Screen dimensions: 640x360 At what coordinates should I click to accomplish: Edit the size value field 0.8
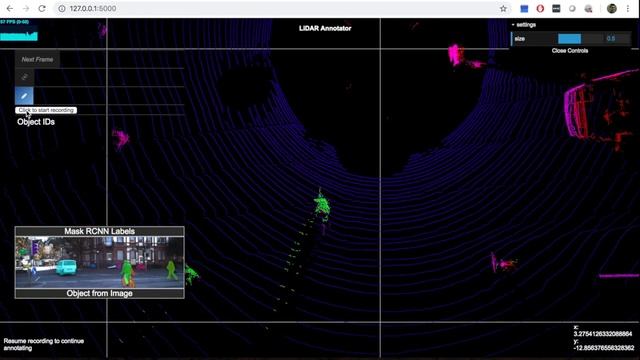click(618, 39)
